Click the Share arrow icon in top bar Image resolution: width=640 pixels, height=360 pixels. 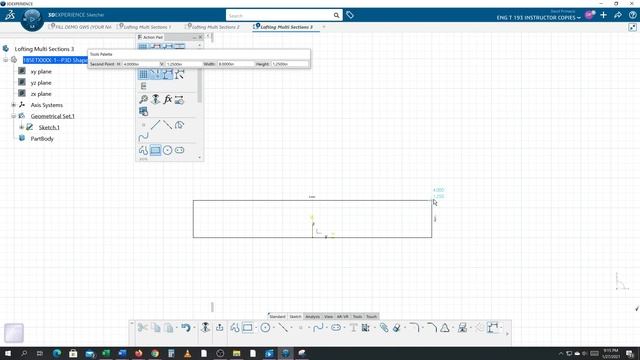(618, 15)
